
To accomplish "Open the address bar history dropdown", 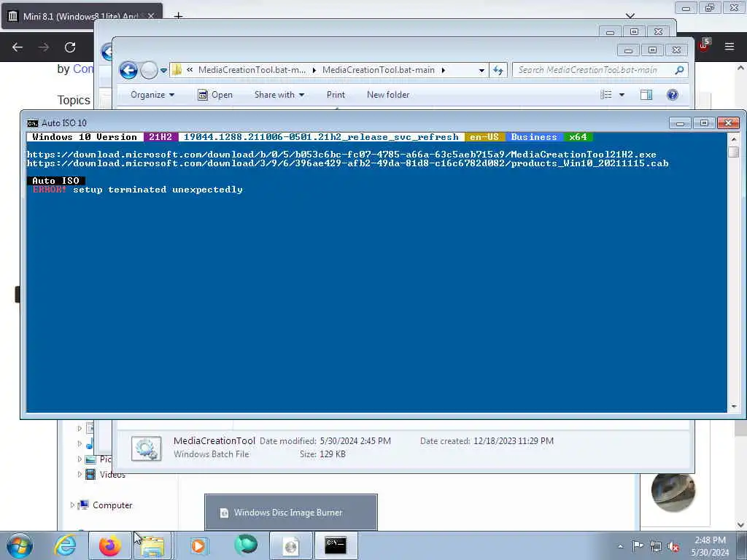I will pyautogui.click(x=481, y=70).
